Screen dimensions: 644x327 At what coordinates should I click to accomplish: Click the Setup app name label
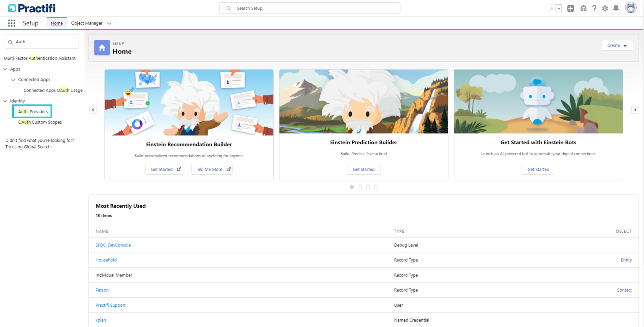[31, 23]
